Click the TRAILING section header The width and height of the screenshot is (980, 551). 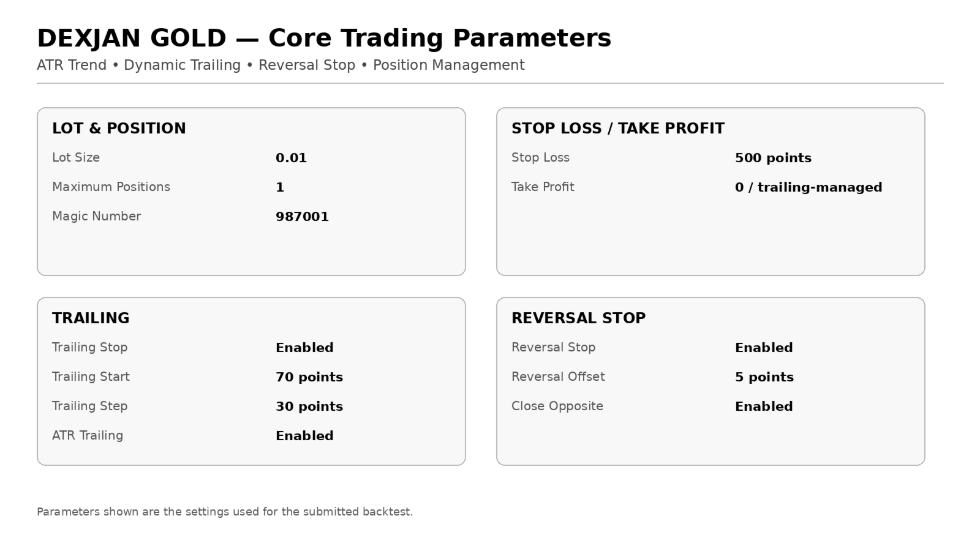[x=91, y=318]
